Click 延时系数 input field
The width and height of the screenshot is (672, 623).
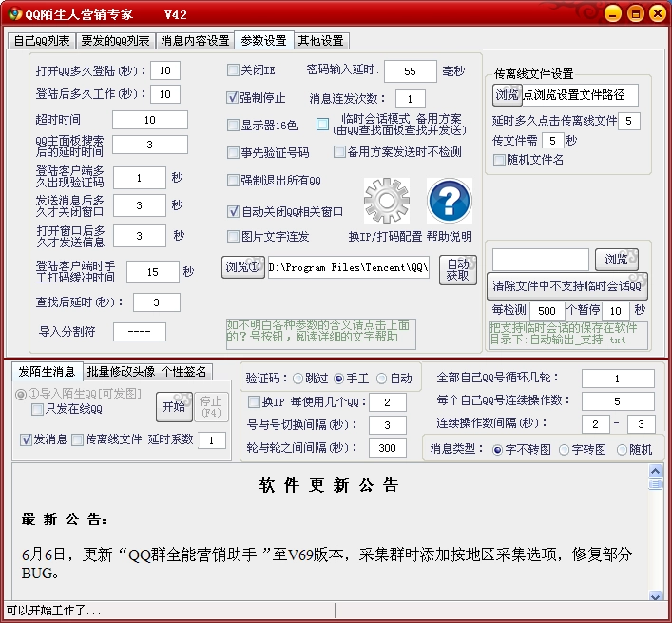(x=212, y=440)
